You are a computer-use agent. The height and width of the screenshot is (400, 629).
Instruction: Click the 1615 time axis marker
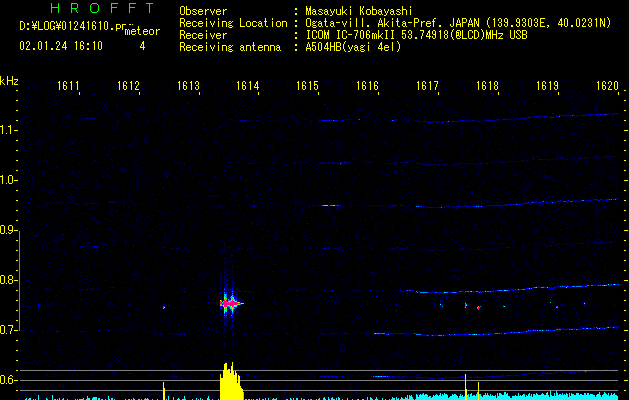(x=307, y=86)
